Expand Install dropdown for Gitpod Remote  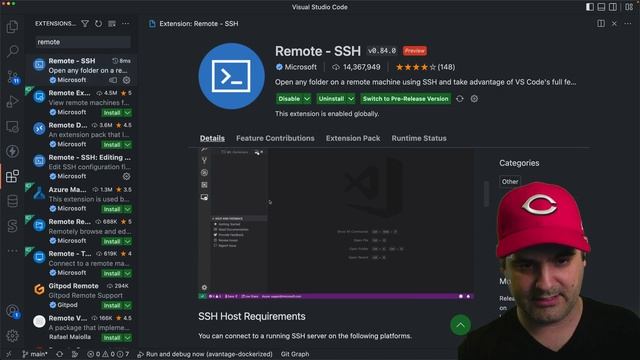(128, 306)
